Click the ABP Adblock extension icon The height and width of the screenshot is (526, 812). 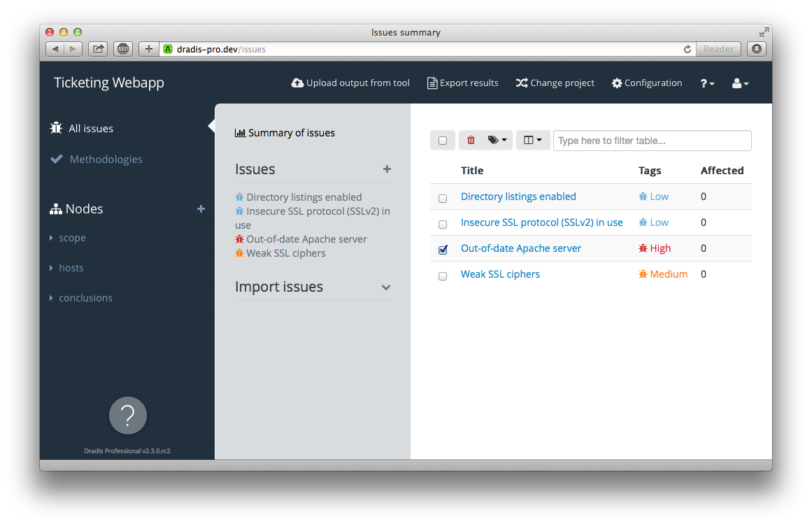tap(122, 49)
